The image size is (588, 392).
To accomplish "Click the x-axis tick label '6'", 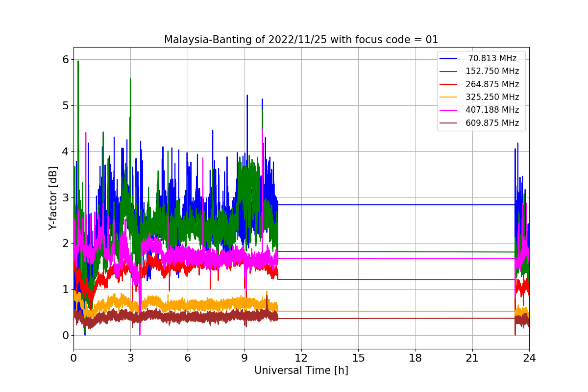I will [188, 358].
